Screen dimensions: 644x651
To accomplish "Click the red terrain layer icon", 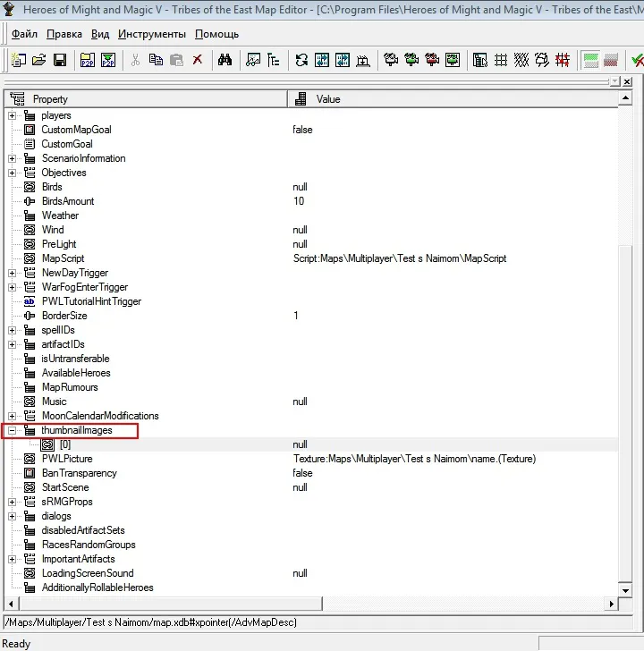I will coord(611,60).
